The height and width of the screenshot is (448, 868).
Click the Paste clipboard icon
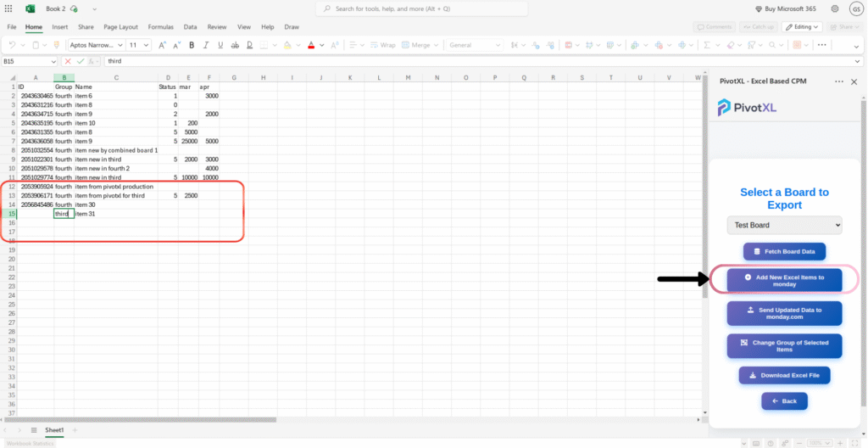click(x=36, y=45)
